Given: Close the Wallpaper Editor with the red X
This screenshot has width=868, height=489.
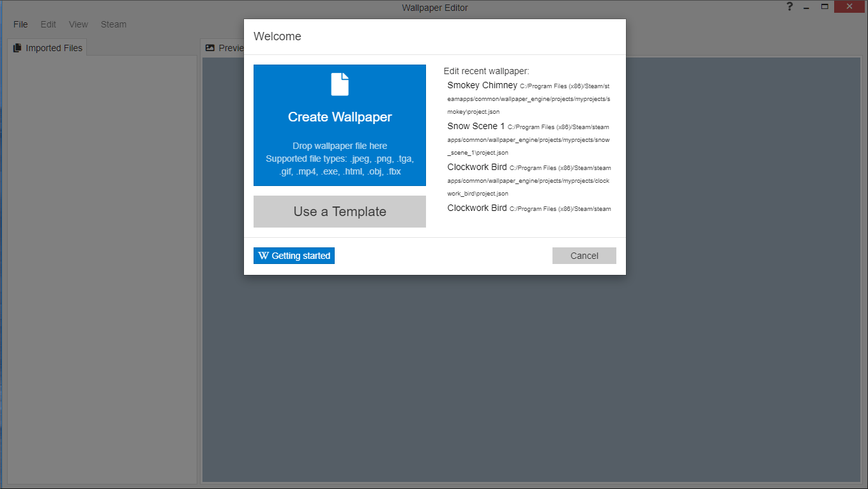Looking at the screenshot, I should (849, 7).
